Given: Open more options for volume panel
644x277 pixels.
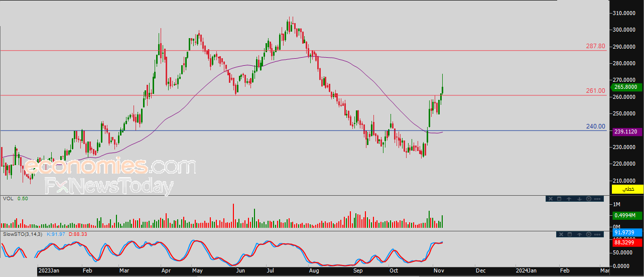Looking at the screenshot, I should coord(597,199).
